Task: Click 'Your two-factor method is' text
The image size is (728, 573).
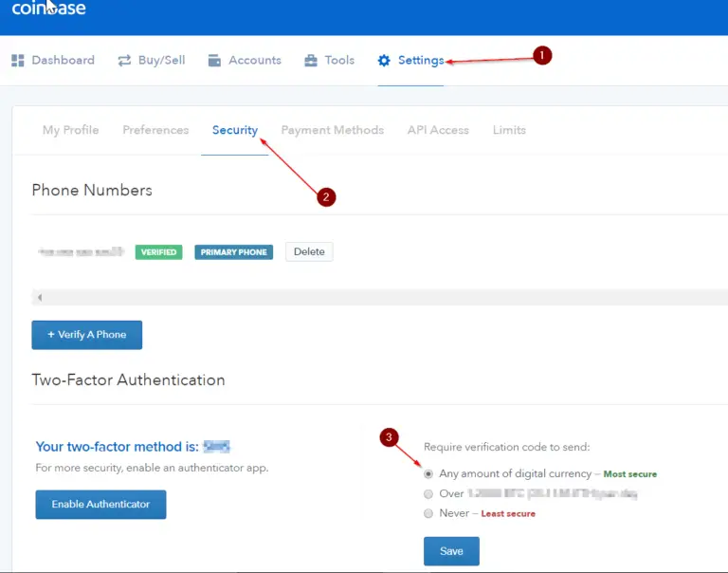Action: pos(117,447)
